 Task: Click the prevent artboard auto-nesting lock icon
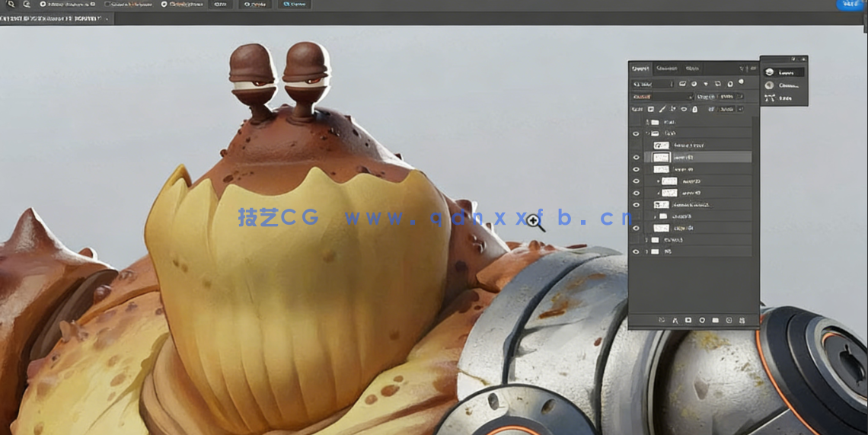pos(685,109)
